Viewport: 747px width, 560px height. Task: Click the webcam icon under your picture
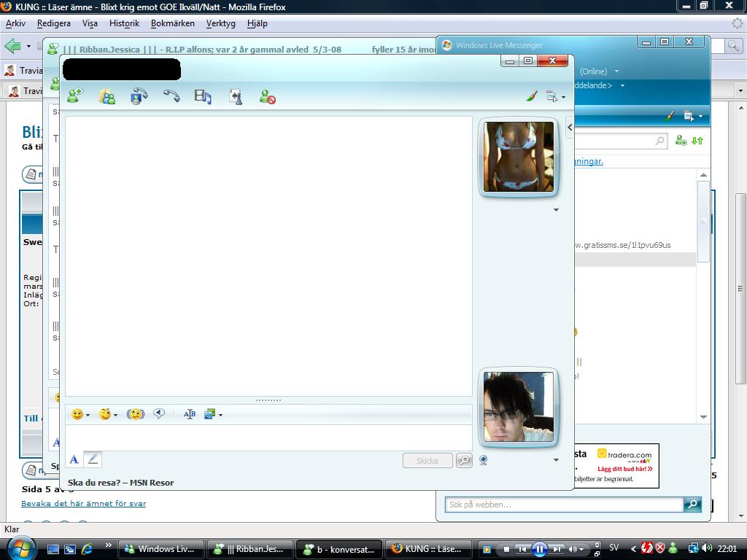(483, 460)
